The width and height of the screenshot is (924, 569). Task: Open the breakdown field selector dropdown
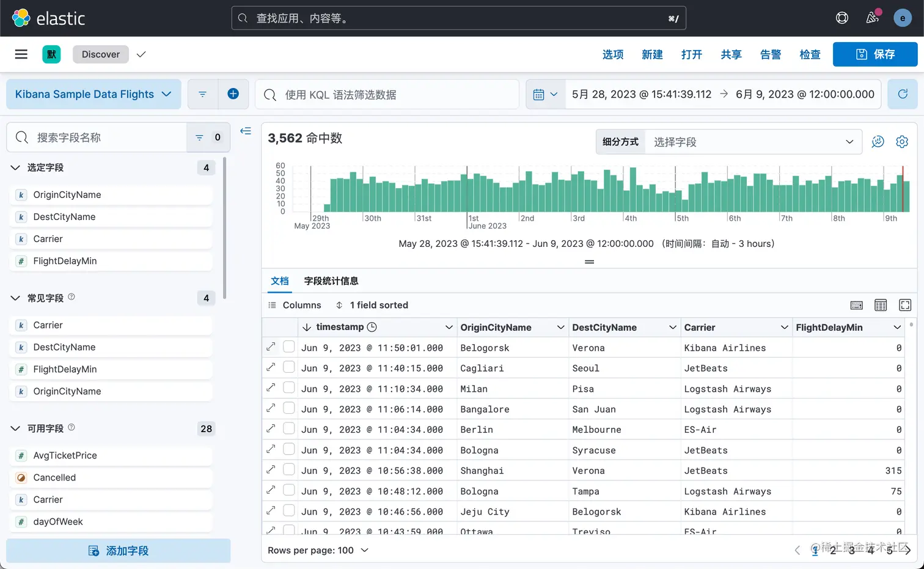pos(754,142)
